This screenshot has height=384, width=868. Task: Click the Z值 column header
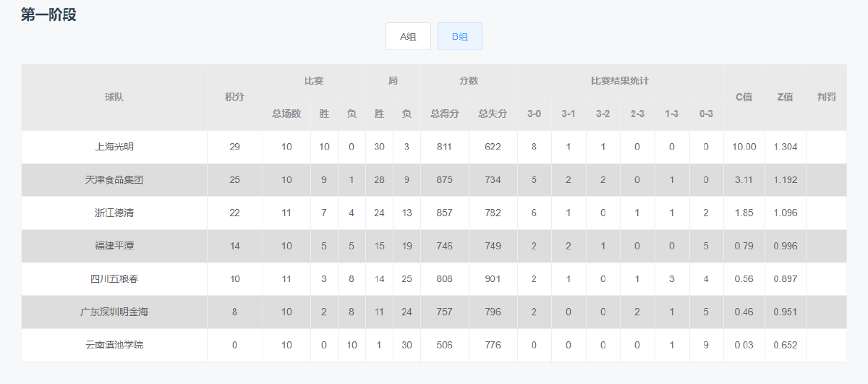pyautogui.click(x=785, y=97)
